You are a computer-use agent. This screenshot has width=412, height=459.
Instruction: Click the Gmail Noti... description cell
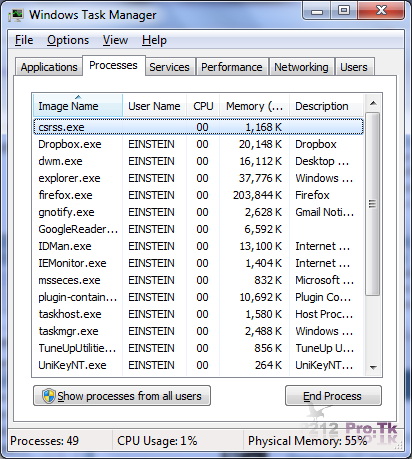[x=324, y=212]
